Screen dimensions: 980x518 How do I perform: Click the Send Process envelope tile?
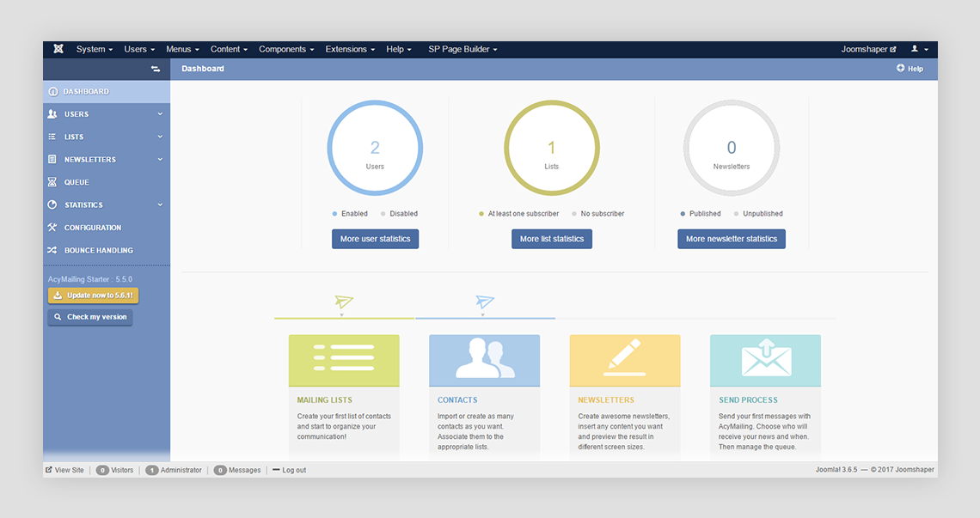(x=765, y=360)
